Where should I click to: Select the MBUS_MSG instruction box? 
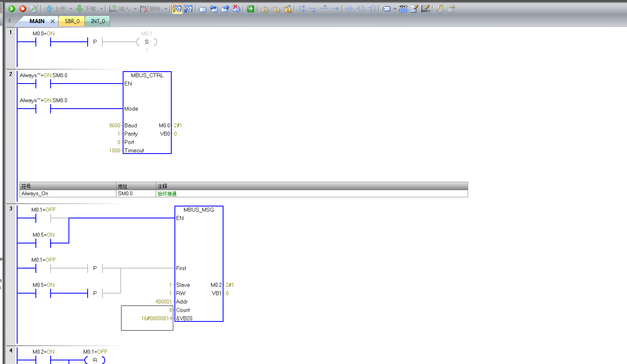pyautogui.click(x=199, y=263)
